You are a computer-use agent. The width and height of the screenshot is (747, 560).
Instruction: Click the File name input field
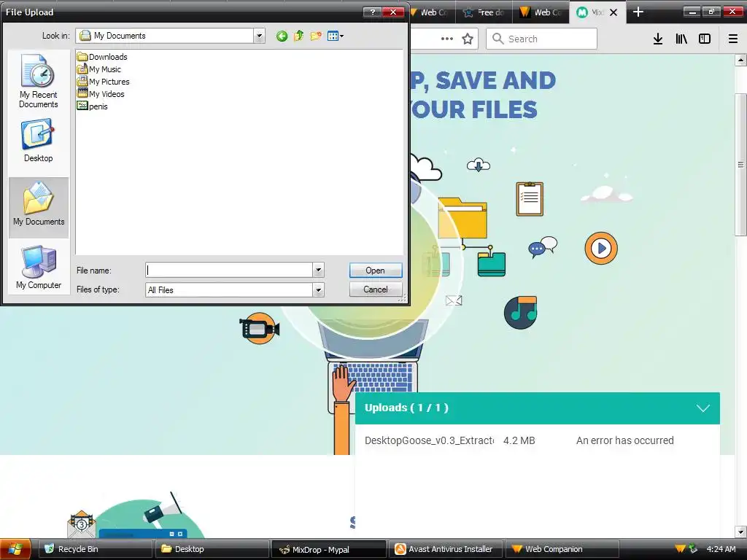(x=229, y=270)
